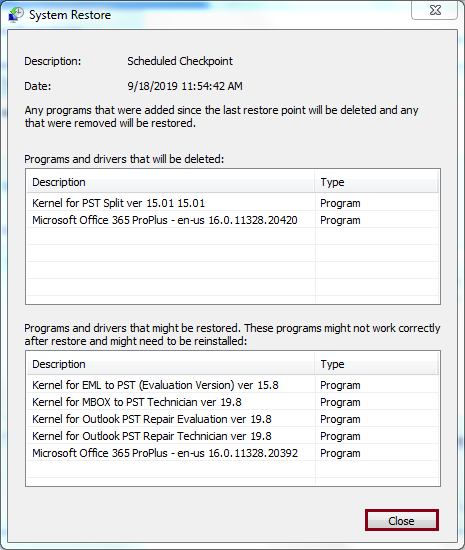Click the Scheduled Checkpoint description text
Screen dimensions: 465x550
click(x=180, y=61)
